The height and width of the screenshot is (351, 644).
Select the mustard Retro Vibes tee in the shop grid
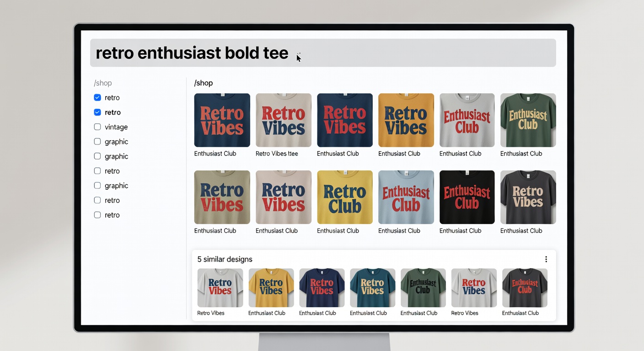point(406,120)
